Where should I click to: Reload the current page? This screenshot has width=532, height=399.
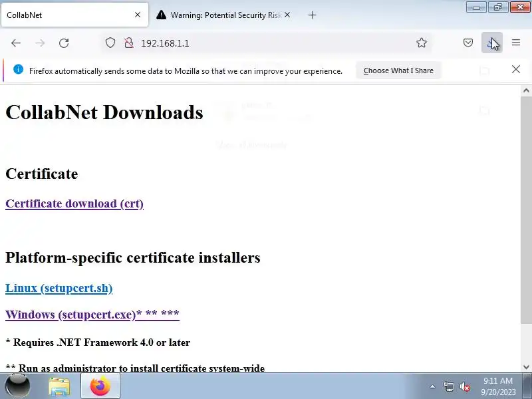64,43
